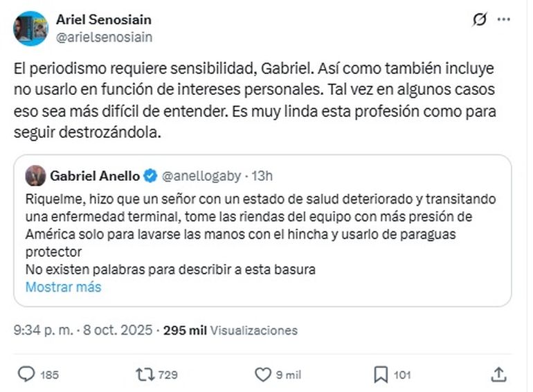
Task: Open the 9:34 p. m. timestamp link
Action: (44, 330)
